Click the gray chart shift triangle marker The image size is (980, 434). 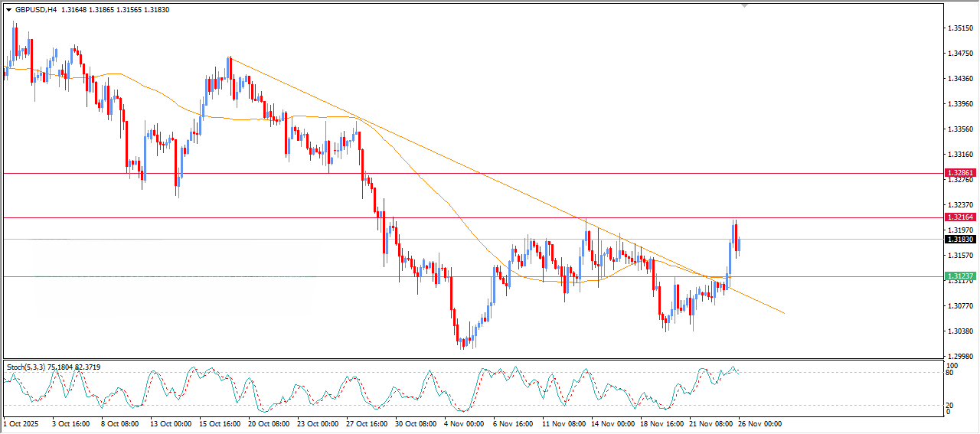point(744,5)
